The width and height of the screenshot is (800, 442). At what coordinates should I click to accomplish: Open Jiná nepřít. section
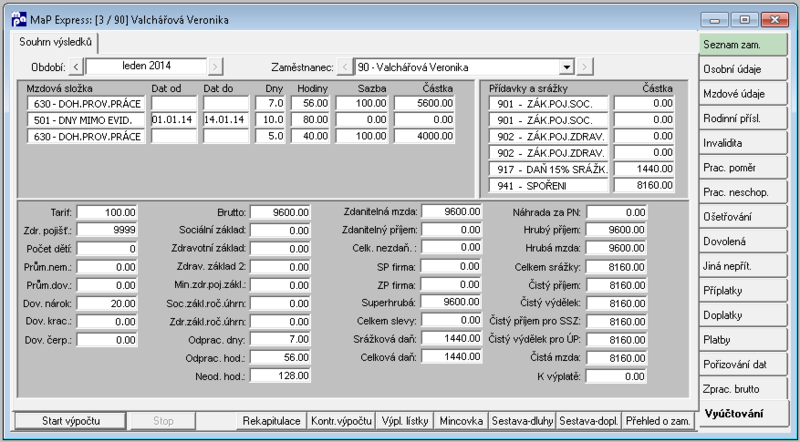[743, 266]
